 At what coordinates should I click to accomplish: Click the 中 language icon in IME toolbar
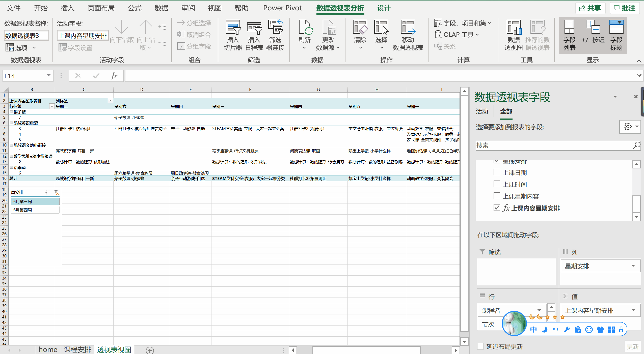(x=533, y=330)
